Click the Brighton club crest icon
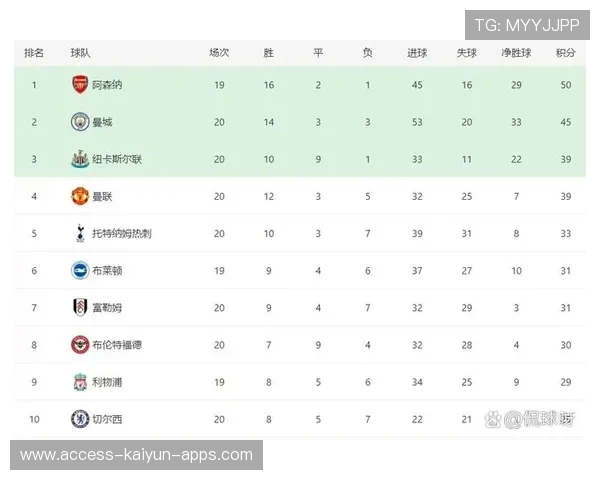Viewport: 600px width, 480px height. tap(79, 270)
